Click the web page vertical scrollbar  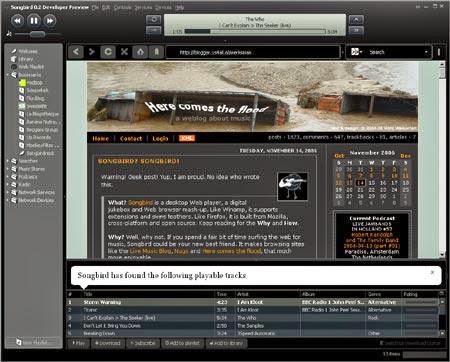pyautogui.click(x=442, y=160)
